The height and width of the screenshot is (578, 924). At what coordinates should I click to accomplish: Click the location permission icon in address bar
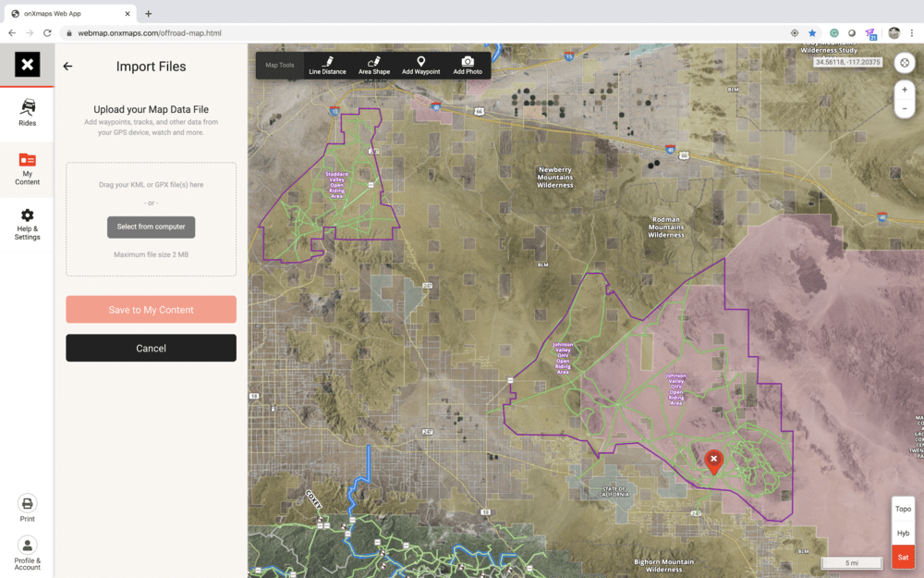(x=795, y=33)
